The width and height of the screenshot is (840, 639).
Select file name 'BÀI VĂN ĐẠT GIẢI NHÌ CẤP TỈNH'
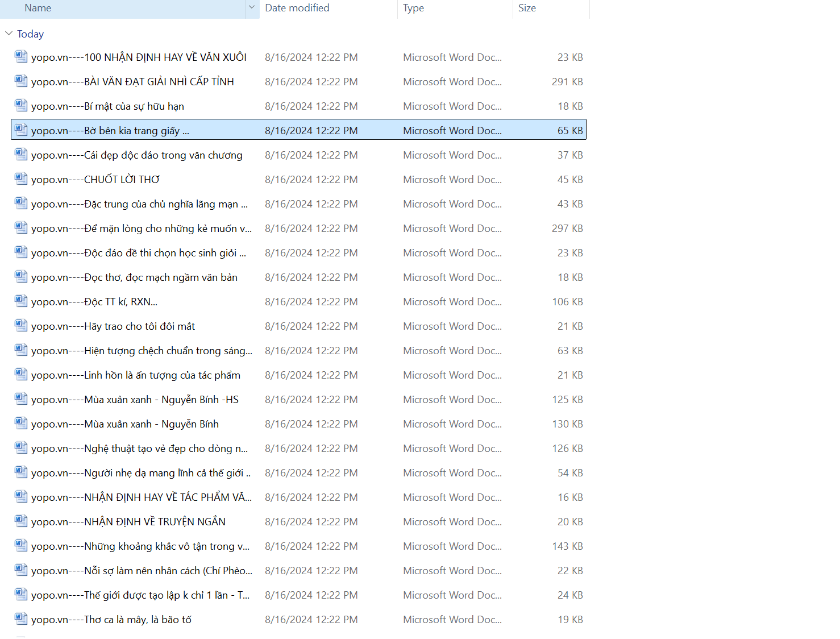point(132,82)
